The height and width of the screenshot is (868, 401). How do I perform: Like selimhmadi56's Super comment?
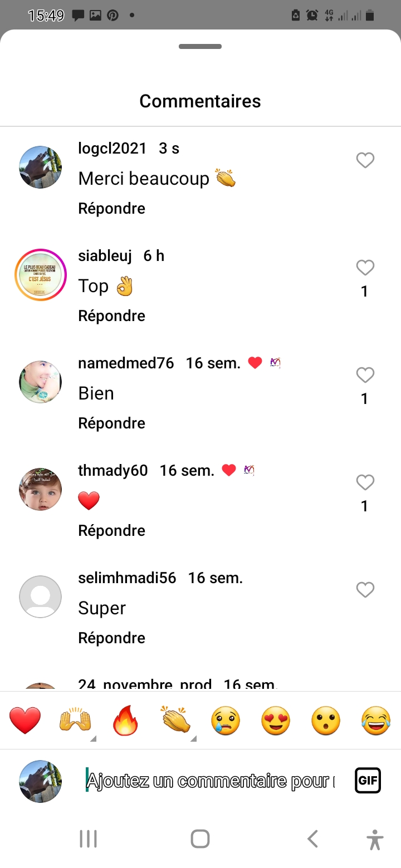tap(365, 590)
